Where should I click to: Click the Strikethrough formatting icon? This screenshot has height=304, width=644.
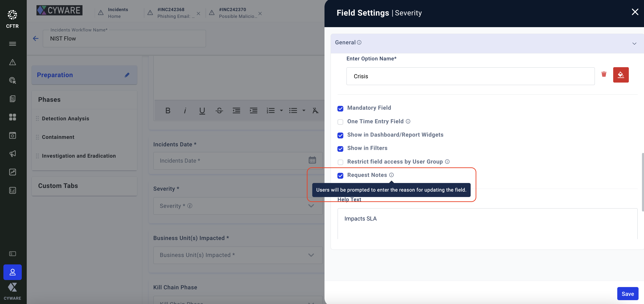(219, 111)
